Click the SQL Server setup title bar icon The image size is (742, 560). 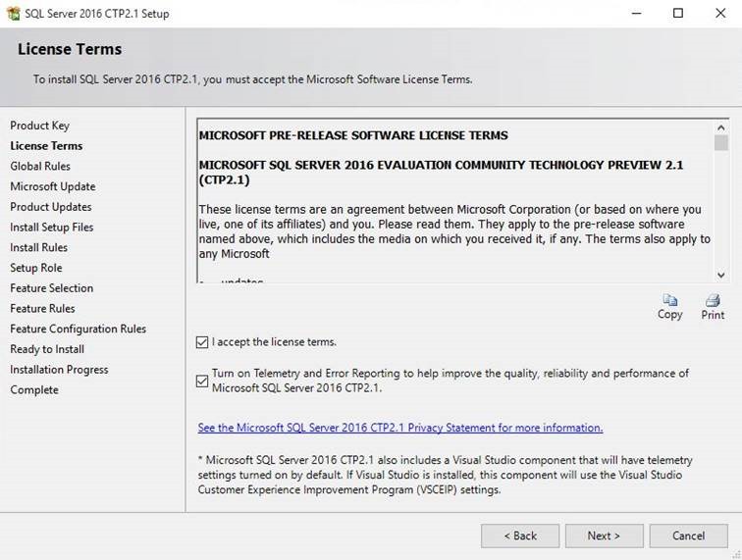(x=14, y=14)
